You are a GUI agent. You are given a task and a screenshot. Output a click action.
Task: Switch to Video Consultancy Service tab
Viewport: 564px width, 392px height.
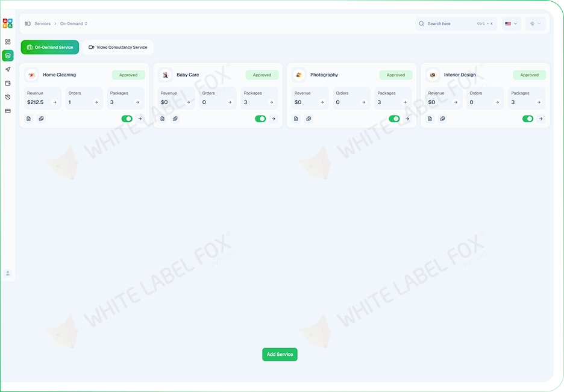[x=118, y=47]
